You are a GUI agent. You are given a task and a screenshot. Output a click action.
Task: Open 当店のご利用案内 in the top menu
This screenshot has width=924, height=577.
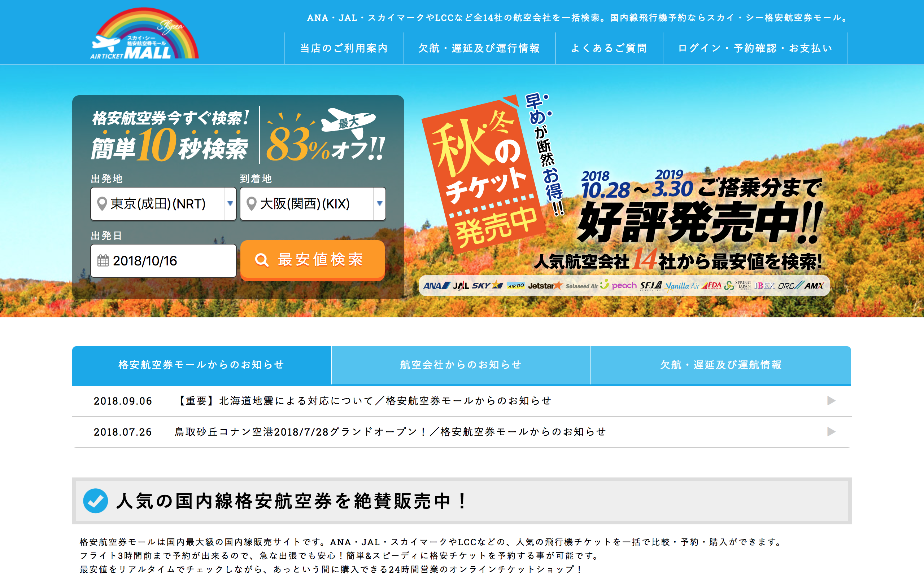[x=344, y=48]
